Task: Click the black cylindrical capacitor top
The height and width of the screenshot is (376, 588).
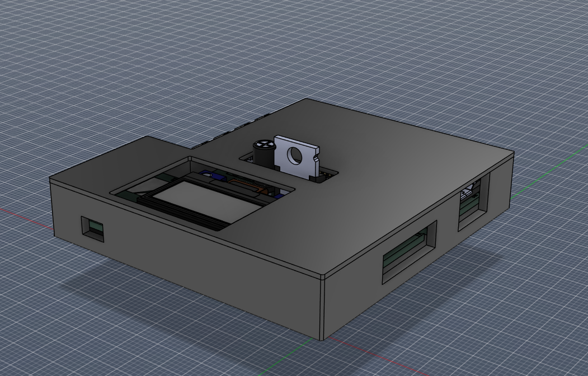Action: coord(263,145)
